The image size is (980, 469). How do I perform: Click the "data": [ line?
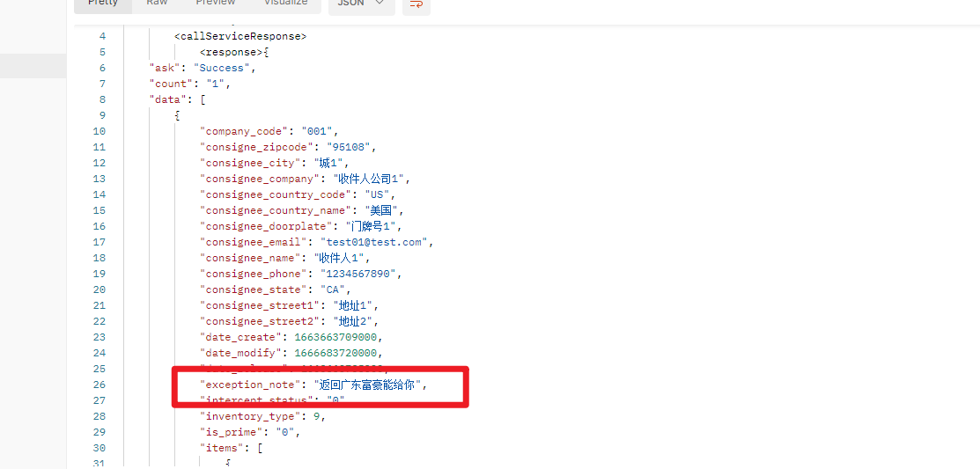click(x=177, y=99)
